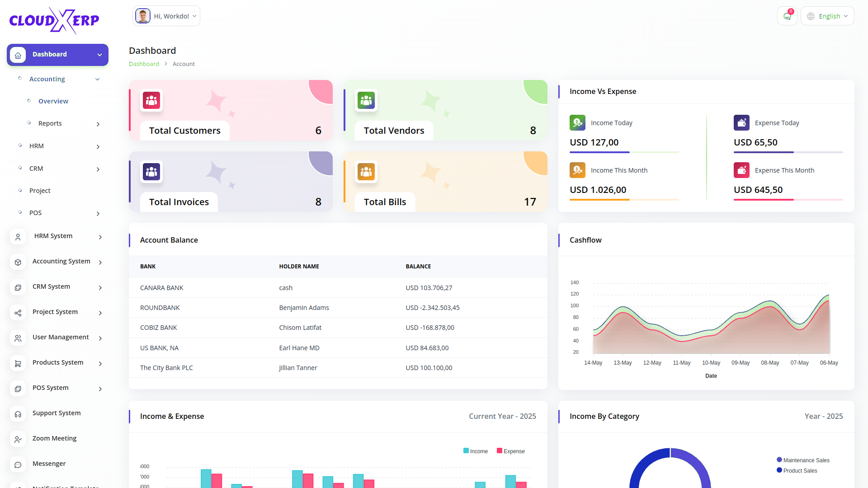The width and height of the screenshot is (868, 488).
Task: Click the notification chat bubble icon
Action: click(787, 16)
